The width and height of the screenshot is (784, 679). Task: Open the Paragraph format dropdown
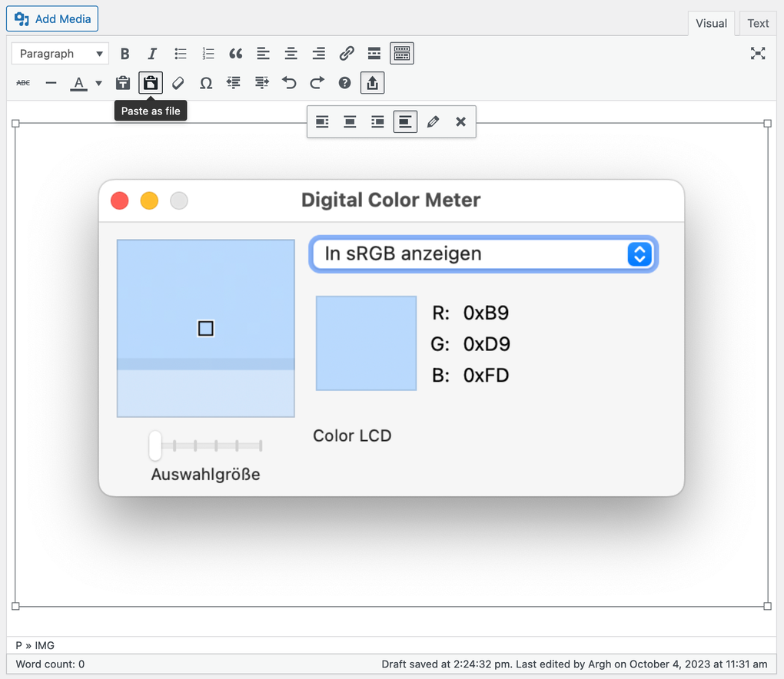pyautogui.click(x=60, y=54)
